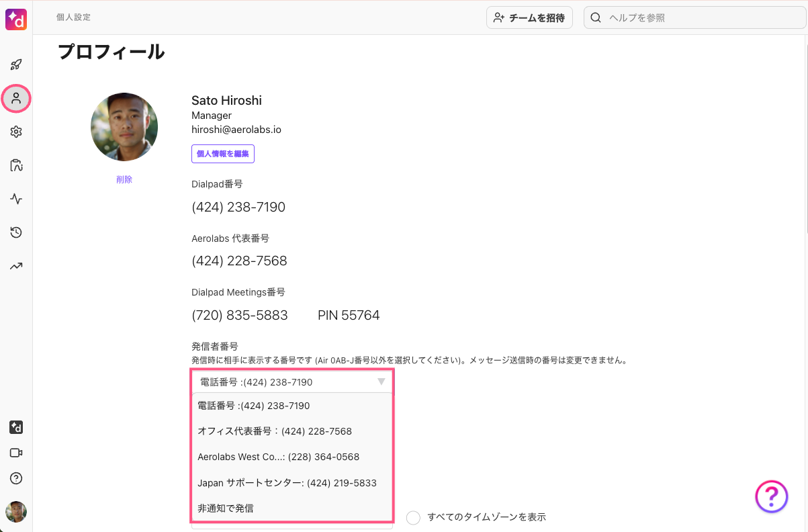808x532 pixels.
Task: Click the Dialpad番号 (424) 238-7190 value
Action: point(238,207)
